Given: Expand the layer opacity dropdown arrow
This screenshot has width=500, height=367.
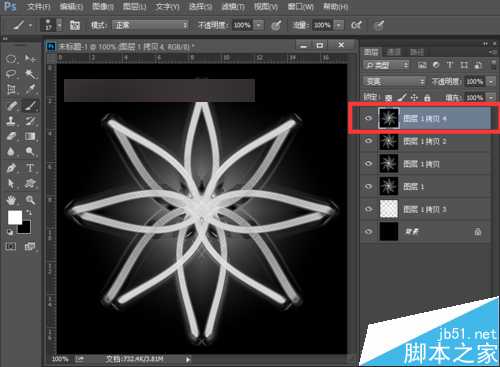Looking at the screenshot, I should click(x=491, y=82).
